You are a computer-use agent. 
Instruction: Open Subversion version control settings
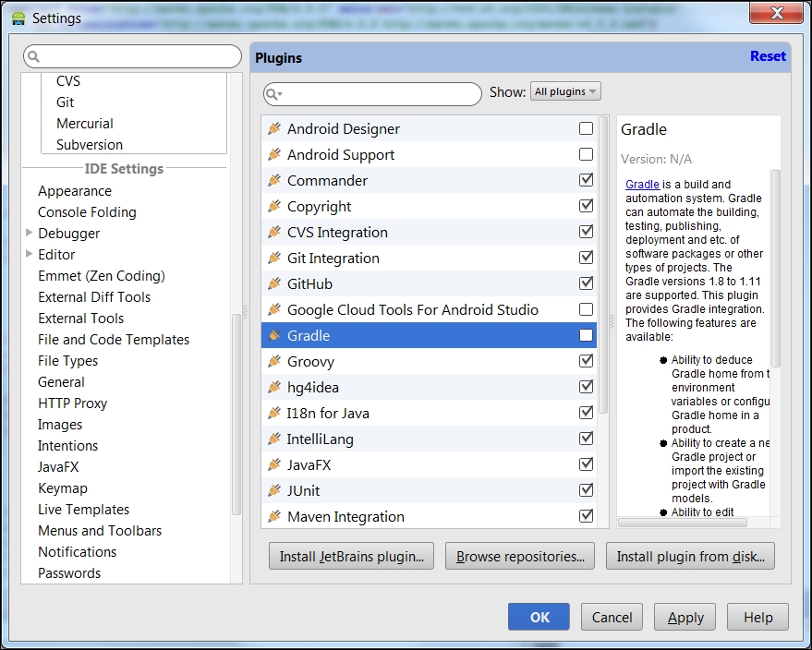click(90, 144)
